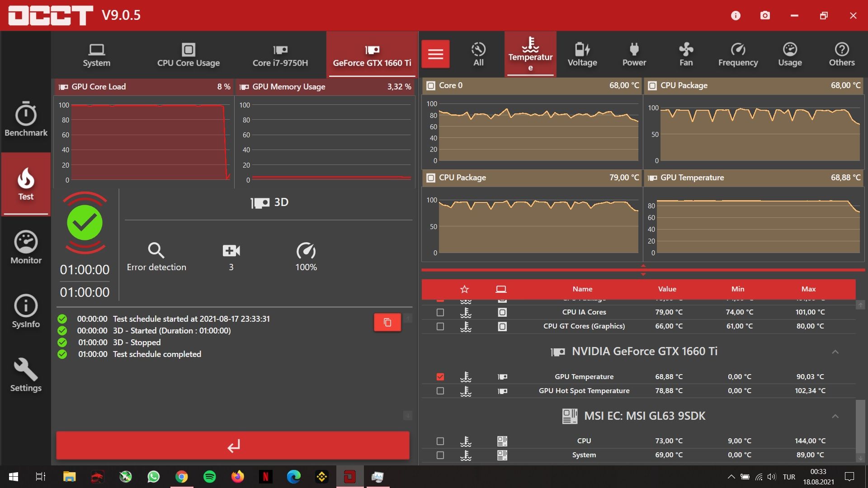Image resolution: width=868 pixels, height=488 pixels.
Task: Switch to the CPU Core Usage tab
Action: click(x=188, y=54)
